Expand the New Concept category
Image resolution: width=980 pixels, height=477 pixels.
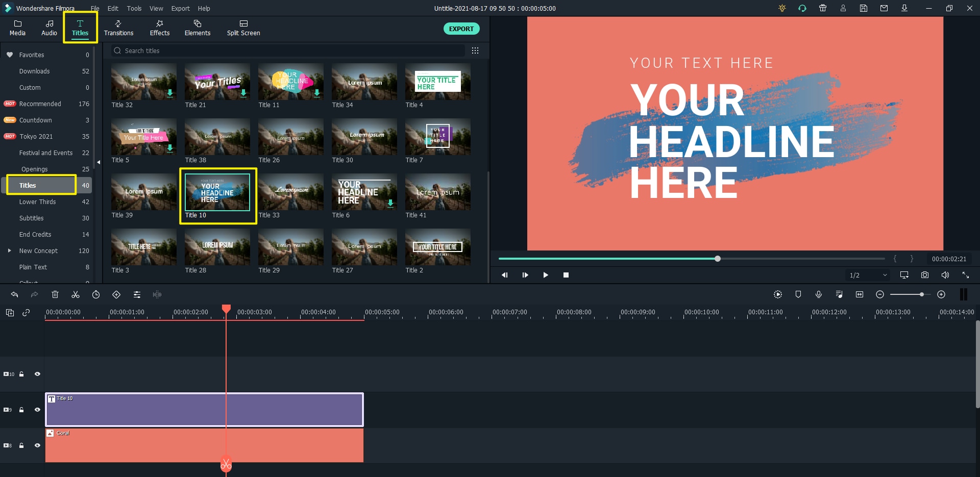[9, 250]
